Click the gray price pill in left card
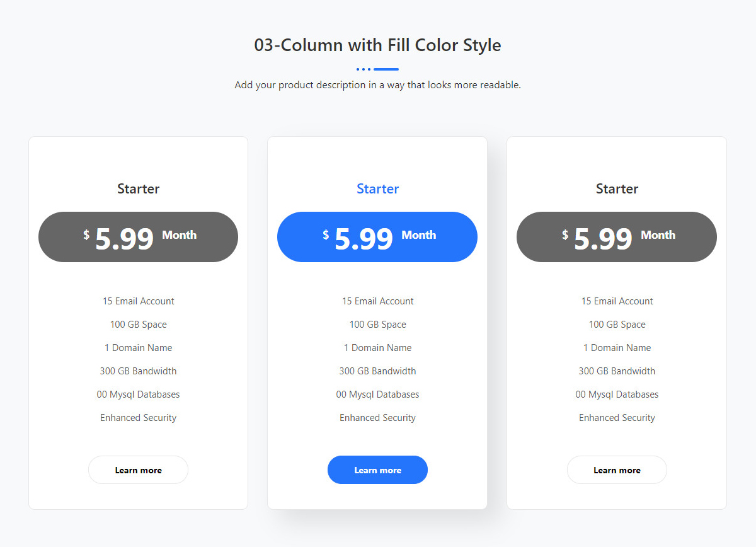The width and height of the screenshot is (756, 547). [x=138, y=237]
